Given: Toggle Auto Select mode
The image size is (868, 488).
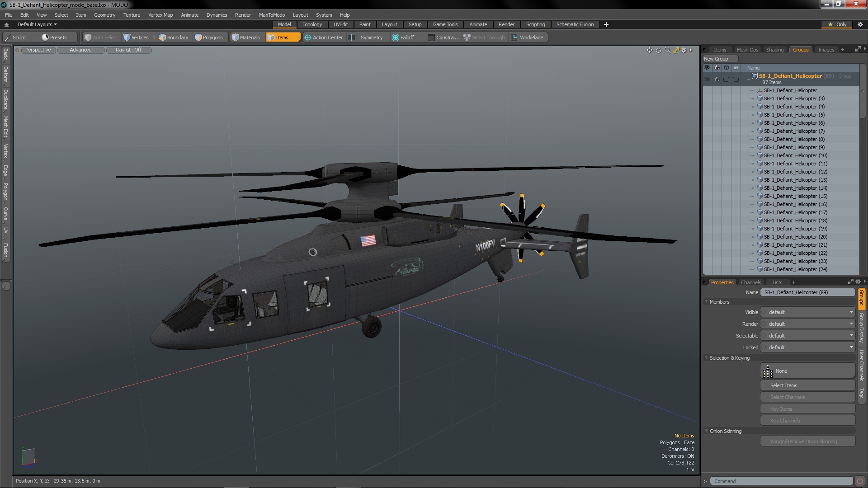Looking at the screenshot, I should [x=101, y=38].
